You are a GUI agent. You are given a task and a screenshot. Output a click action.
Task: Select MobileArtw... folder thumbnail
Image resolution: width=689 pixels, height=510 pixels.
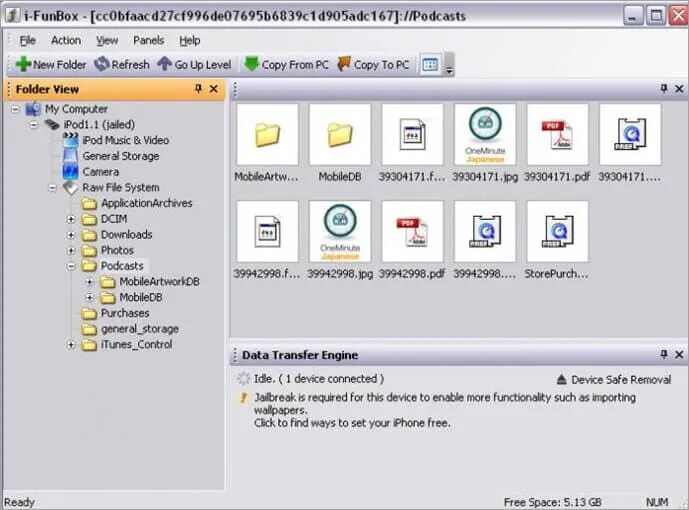pyautogui.click(x=267, y=135)
